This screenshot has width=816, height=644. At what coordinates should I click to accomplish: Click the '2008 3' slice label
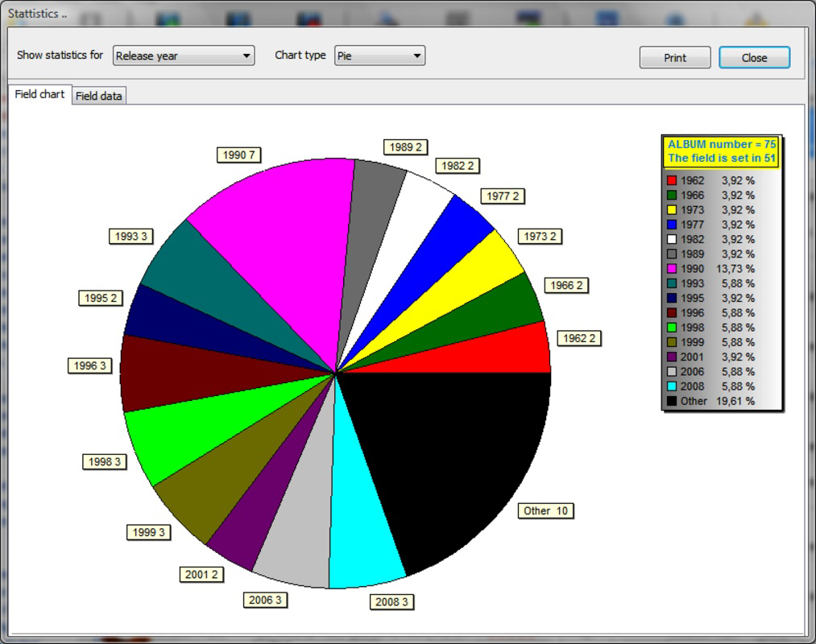(x=391, y=602)
